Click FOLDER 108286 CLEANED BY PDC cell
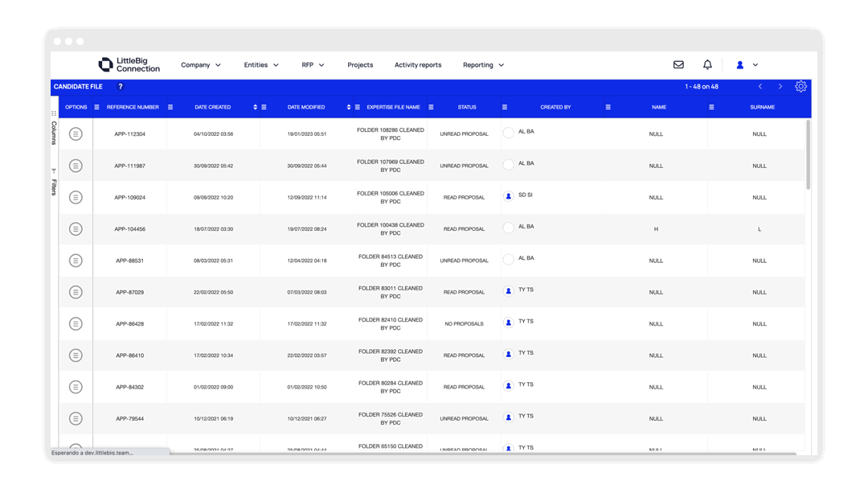Image resolution: width=868 pixels, height=489 pixels. pyautogui.click(x=391, y=134)
